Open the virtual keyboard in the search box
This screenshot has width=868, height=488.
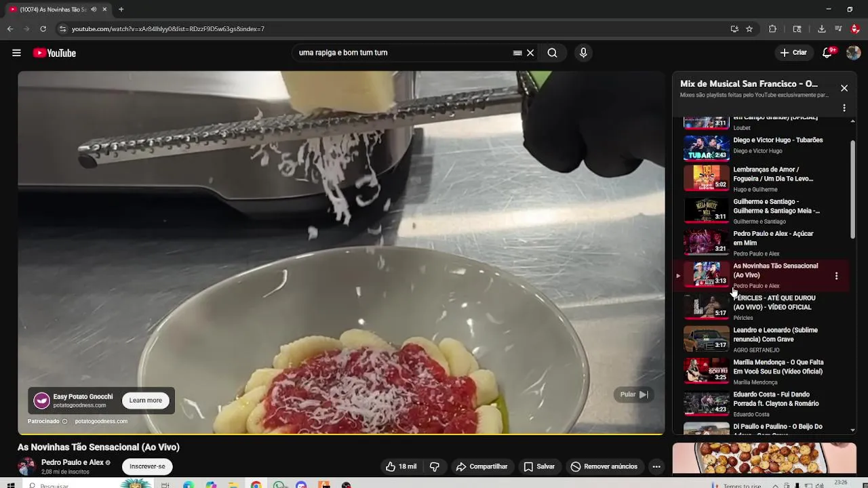[x=517, y=53]
